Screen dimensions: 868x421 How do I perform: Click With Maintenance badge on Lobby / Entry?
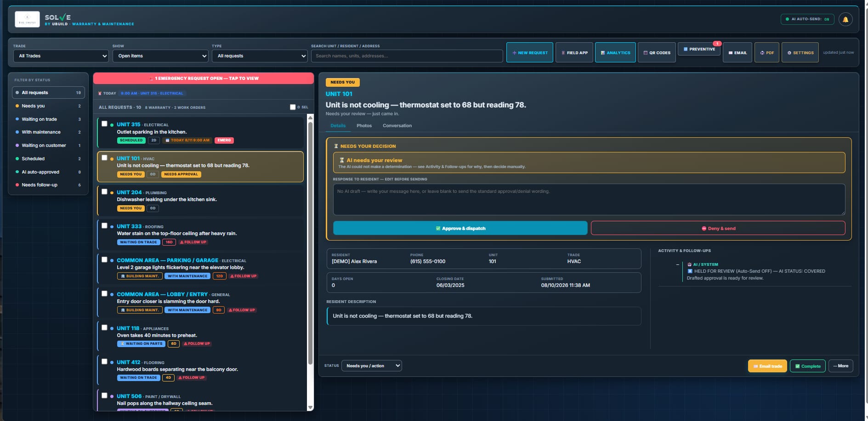click(x=187, y=310)
